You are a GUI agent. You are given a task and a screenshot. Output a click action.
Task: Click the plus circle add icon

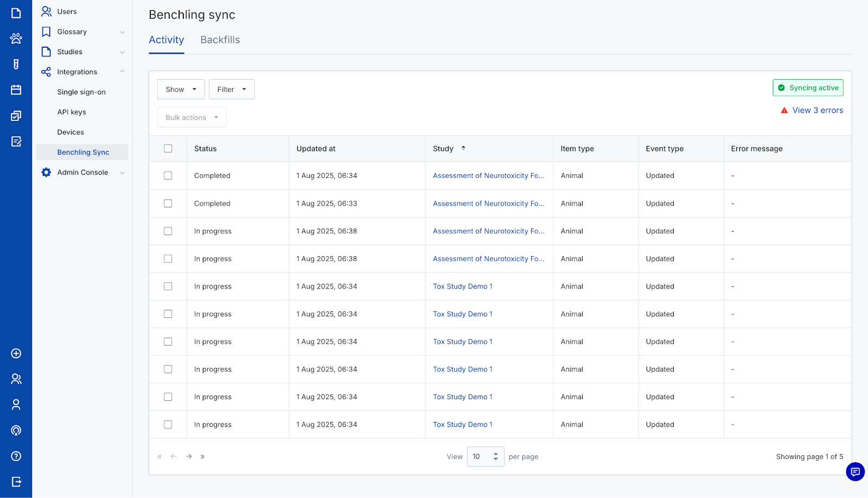16,354
